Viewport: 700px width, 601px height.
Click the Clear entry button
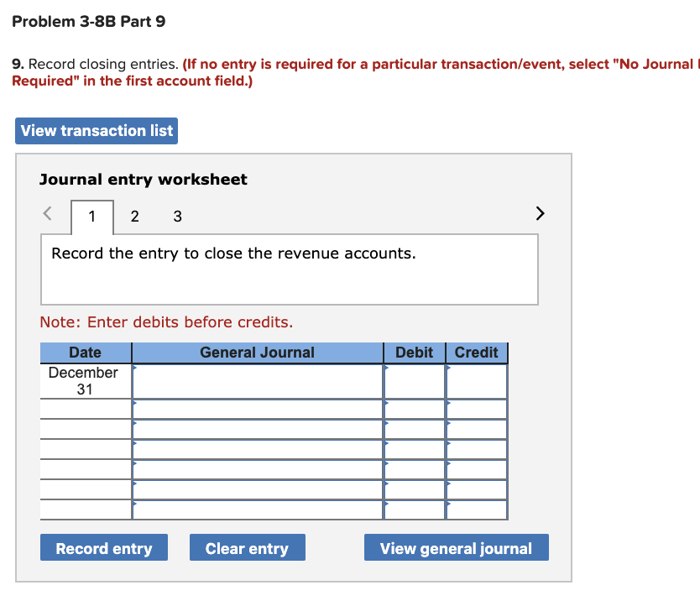247,547
